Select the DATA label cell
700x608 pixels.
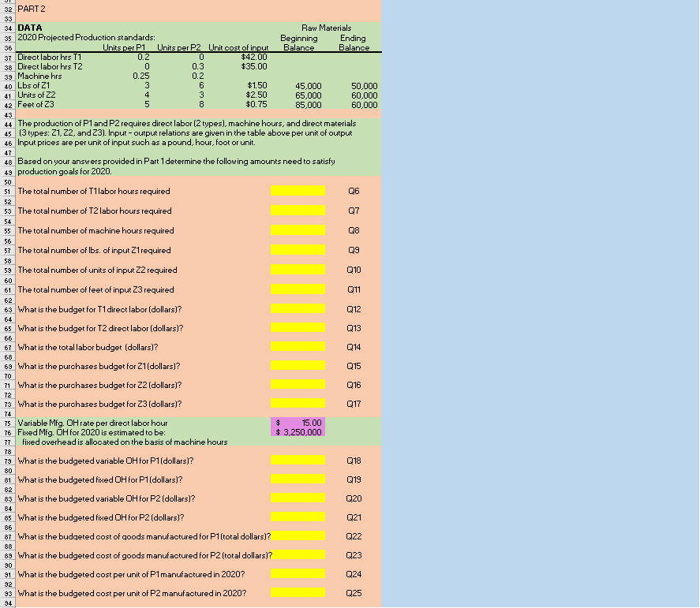point(28,27)
